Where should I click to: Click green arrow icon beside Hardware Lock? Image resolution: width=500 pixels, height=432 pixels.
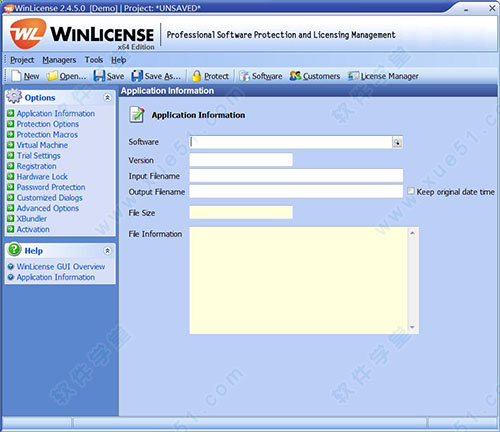tap(11, 176)
